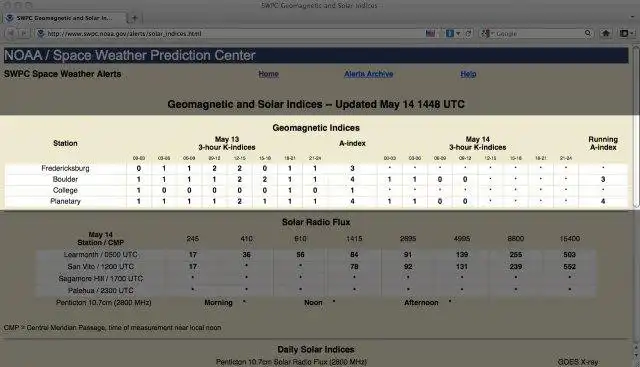Click the blue info icon in address bar
640x367 pixels.
click(x=449, y=33)
